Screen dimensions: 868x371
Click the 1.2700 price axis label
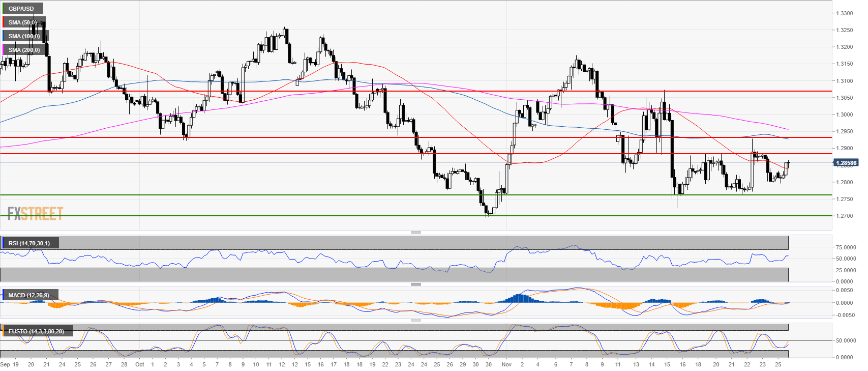pyautogui.click(x=844, y=216)
